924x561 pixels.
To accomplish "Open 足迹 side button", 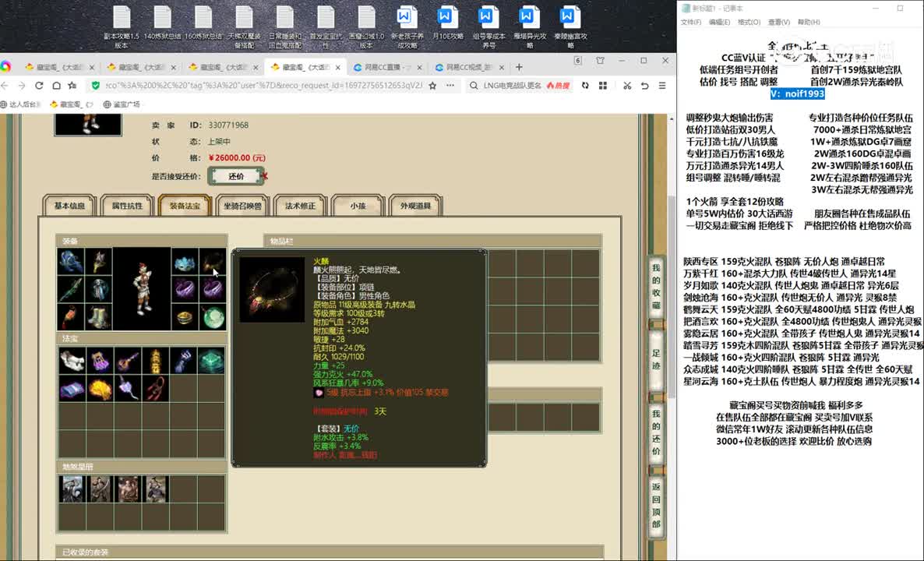I will [656, 359].
